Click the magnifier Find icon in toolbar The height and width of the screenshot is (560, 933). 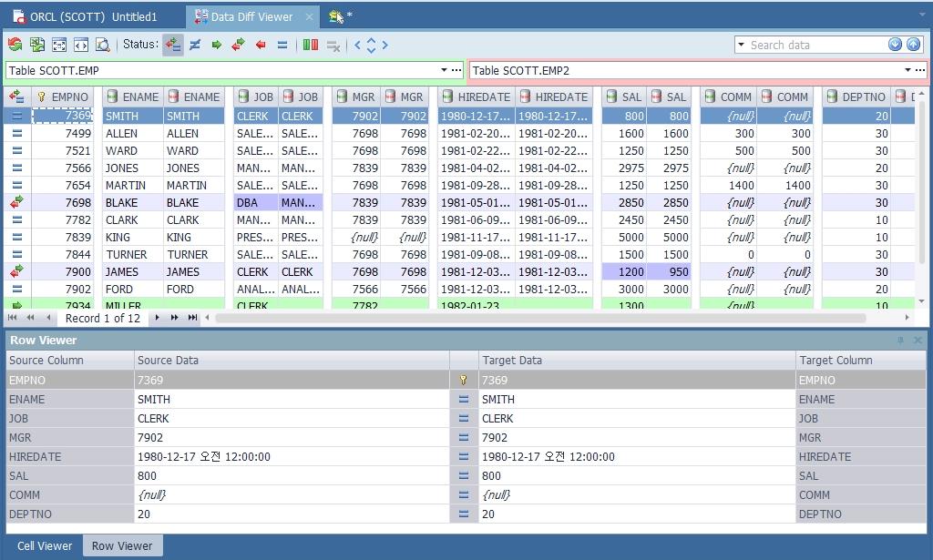103,45
